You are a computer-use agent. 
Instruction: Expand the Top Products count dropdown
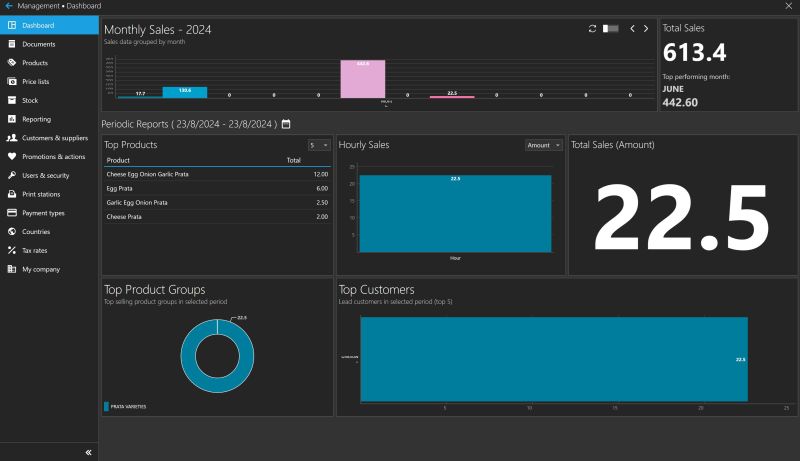click(319, 145)
